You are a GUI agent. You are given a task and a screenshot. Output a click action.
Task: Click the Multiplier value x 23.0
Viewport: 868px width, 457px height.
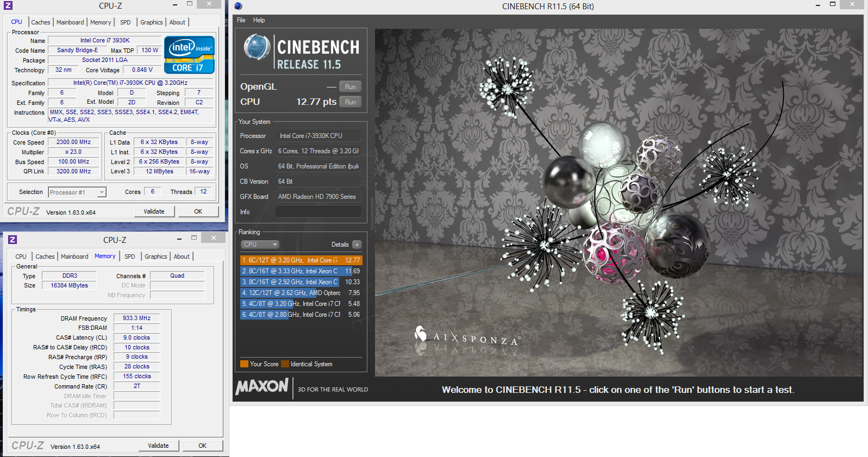coord(74,152)
